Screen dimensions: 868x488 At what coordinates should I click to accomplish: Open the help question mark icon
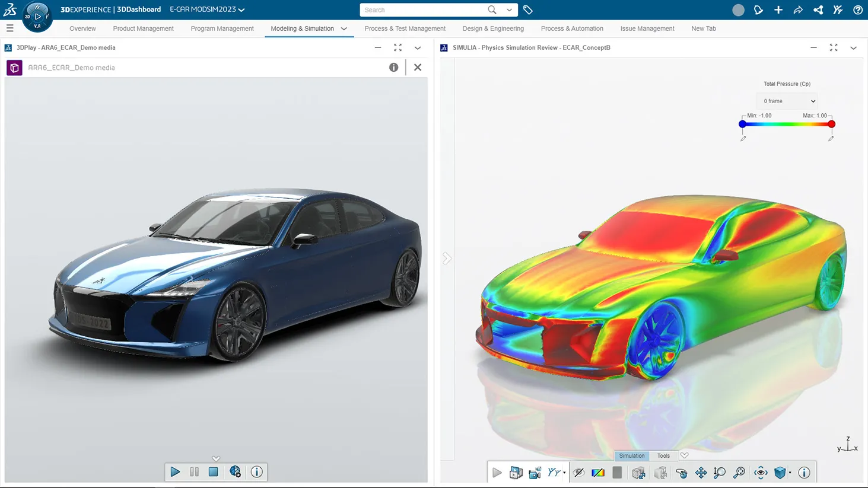coord(857,9)
